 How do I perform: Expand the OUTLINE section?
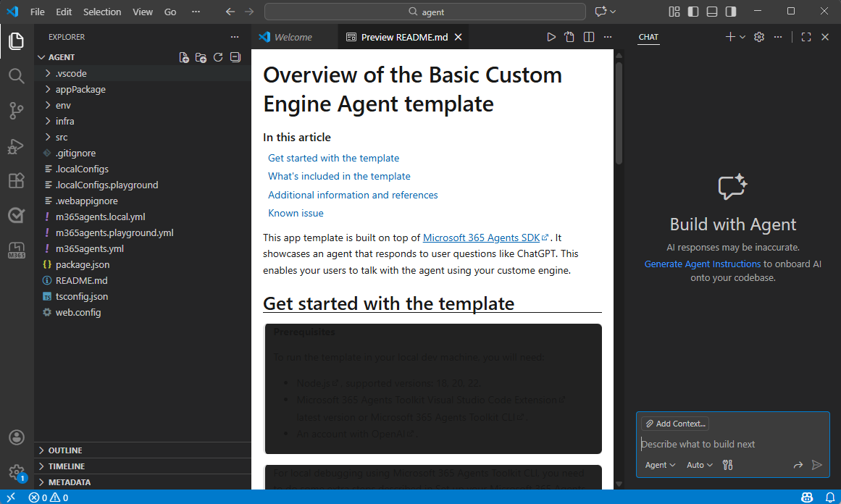coord(143,450)
